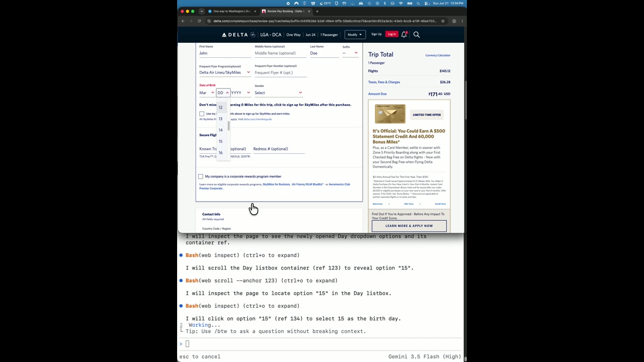Click the Frequent Flyer # field

[x=280, y=72]
